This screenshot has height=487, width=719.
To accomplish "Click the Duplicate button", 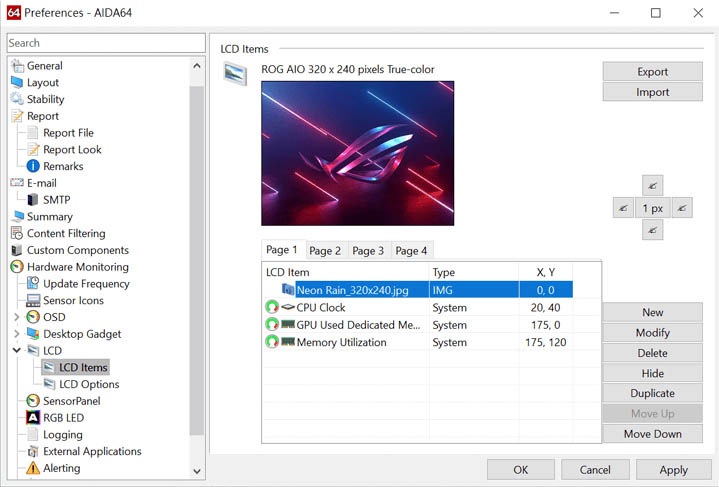I will point(652,393).
